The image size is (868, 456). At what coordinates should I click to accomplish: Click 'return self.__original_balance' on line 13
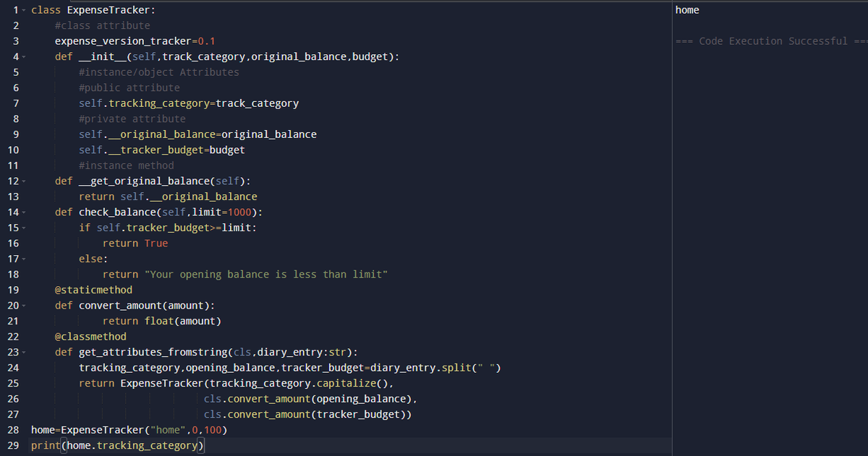[168, 197]
